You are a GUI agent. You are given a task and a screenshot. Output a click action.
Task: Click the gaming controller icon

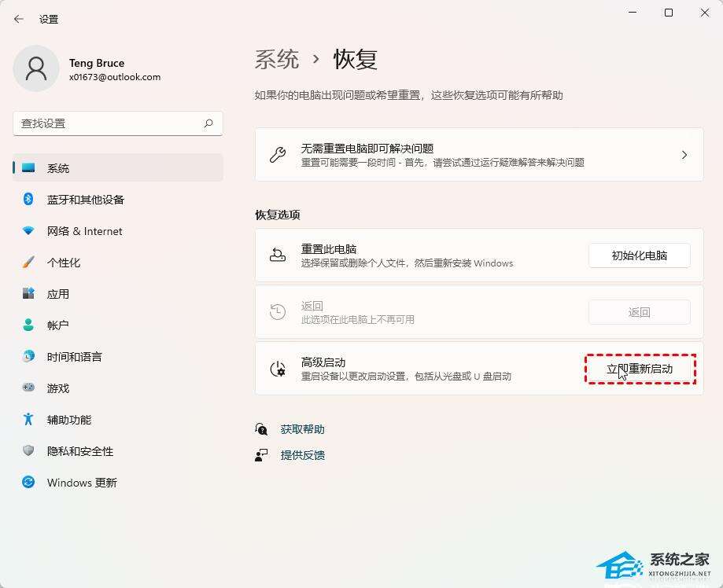pyautogui.click(x=28, y=388)
